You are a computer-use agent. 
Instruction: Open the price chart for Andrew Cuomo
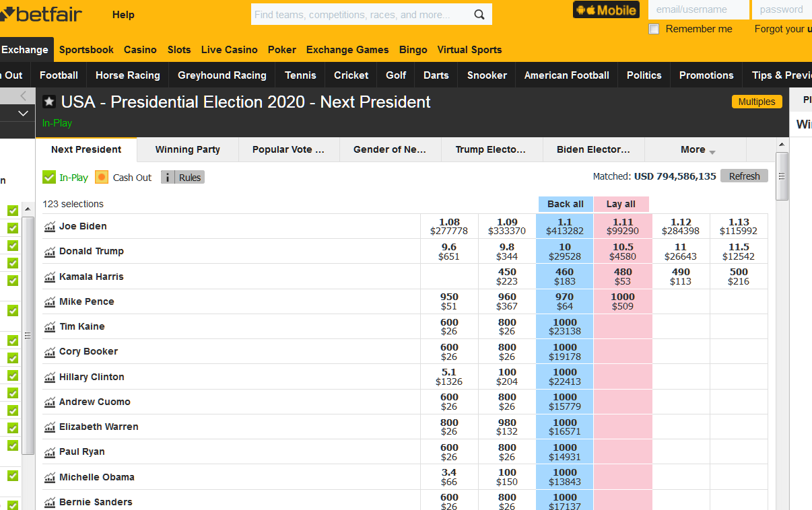click(x=49, y=402)
